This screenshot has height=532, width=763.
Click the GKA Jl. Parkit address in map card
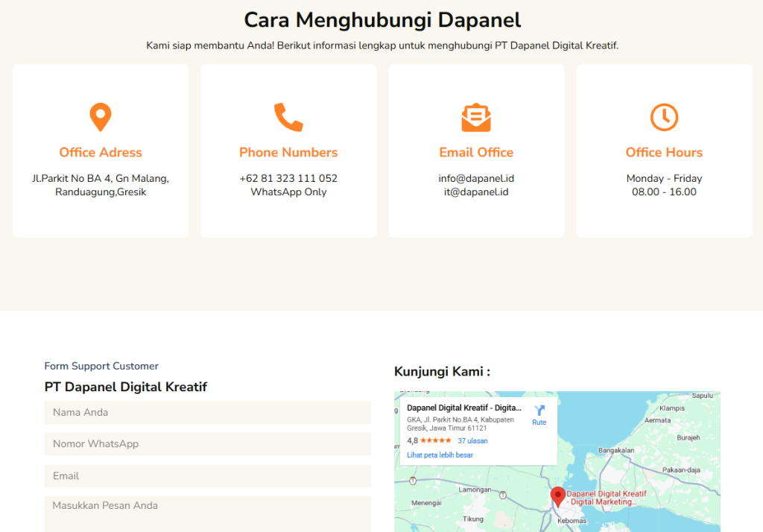coord(460,423)
